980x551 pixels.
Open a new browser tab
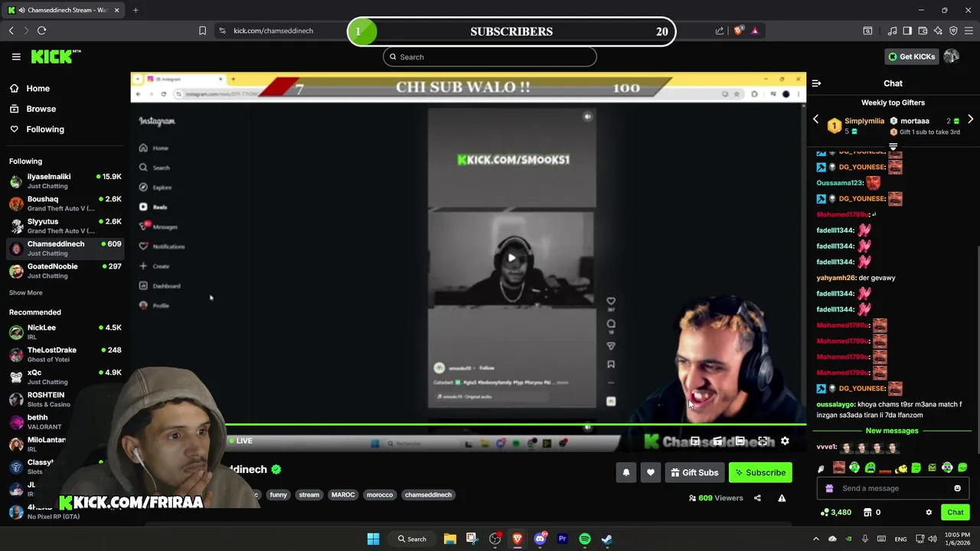(136, 10)
